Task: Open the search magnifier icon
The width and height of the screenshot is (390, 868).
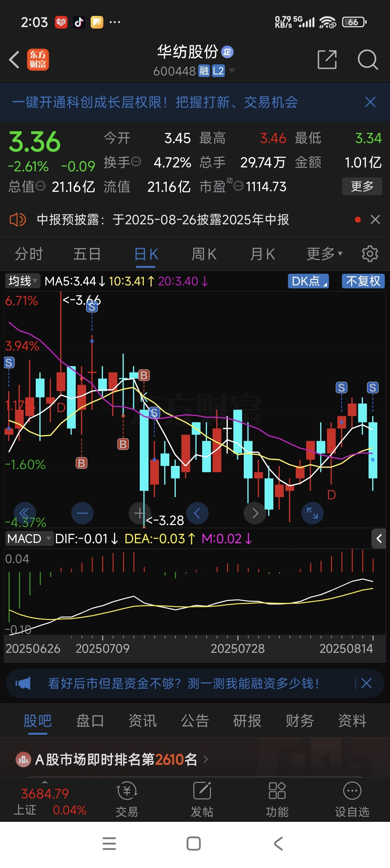Action: pyautogui.click(x=368, y=59)
